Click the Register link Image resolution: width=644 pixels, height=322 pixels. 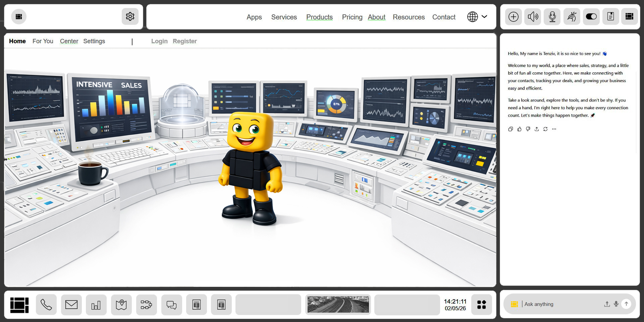click(x=185, y=41)
